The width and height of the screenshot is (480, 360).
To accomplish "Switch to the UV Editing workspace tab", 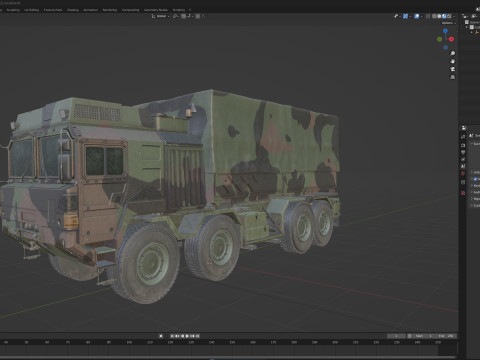I will 32,10.
